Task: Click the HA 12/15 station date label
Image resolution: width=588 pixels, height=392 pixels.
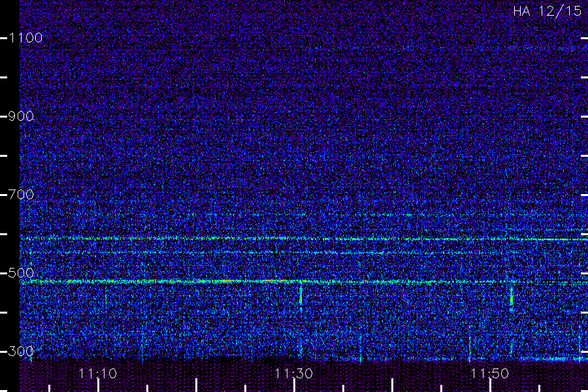Action: tap(547, 11)
